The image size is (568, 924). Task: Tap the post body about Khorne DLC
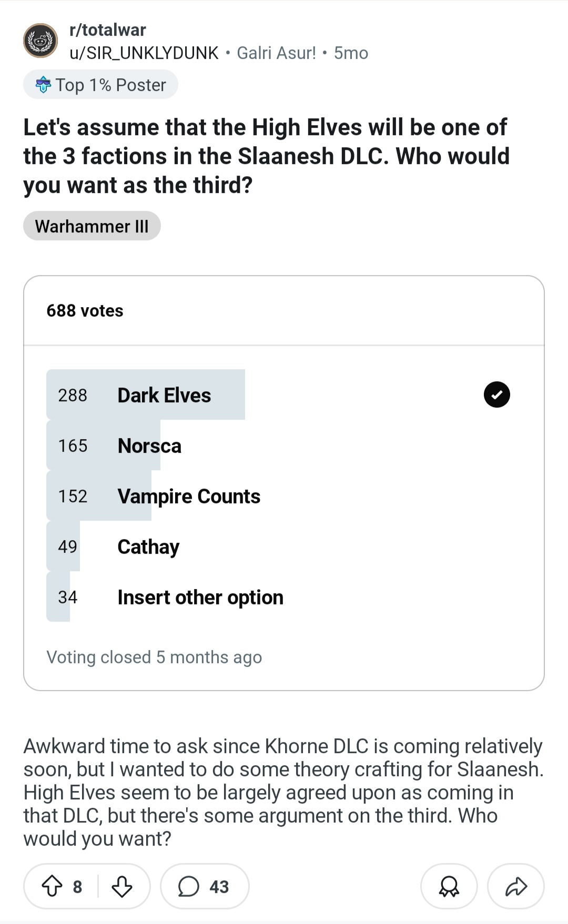pos(284,792)
